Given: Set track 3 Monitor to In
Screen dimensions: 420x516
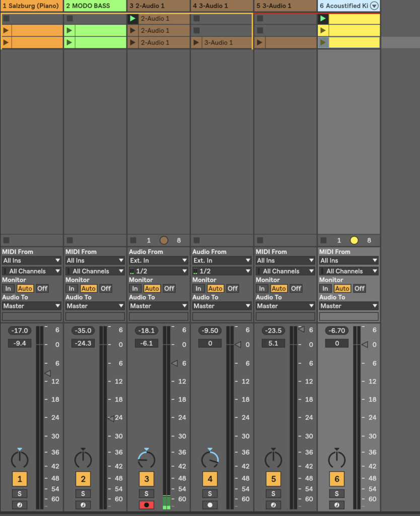Looking at the screenshot, I should (135, 289).
